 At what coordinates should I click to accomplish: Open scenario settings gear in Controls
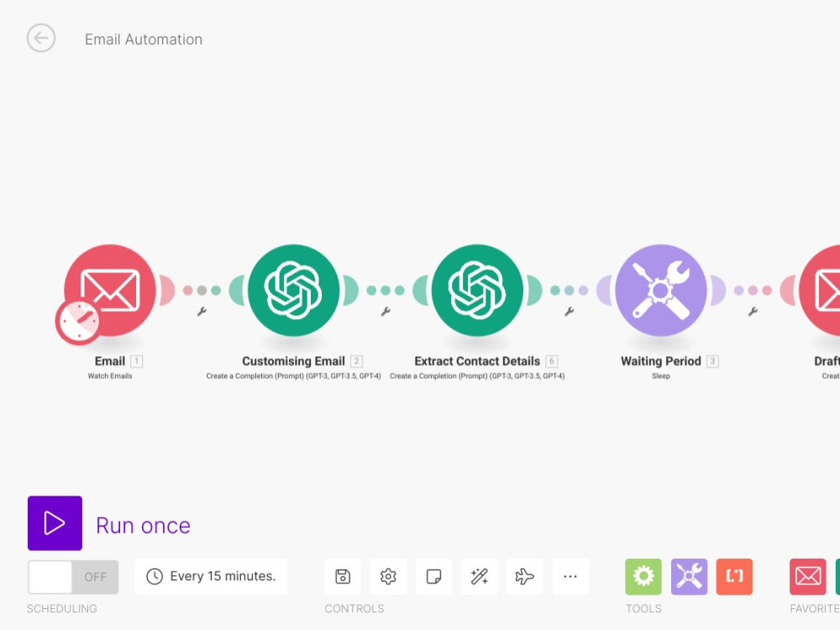pyautogui.click(x=388, y=576)
